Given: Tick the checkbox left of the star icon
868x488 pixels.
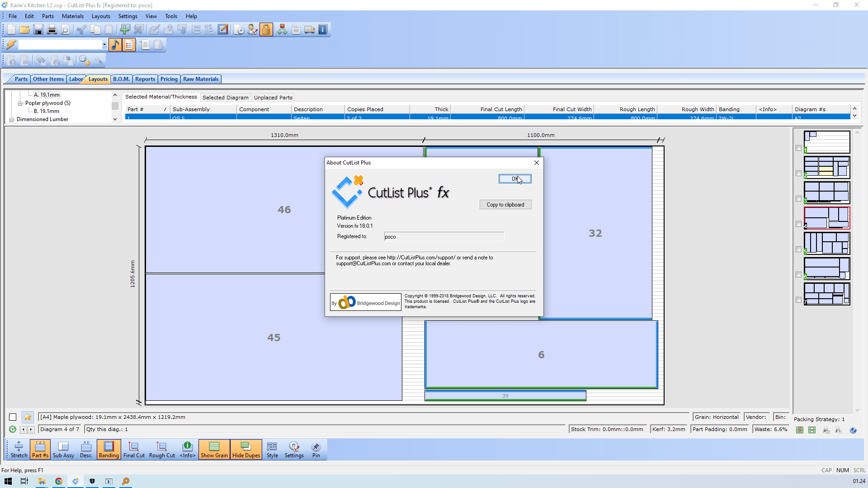Looking at the screenshot, I should point(13,417).
